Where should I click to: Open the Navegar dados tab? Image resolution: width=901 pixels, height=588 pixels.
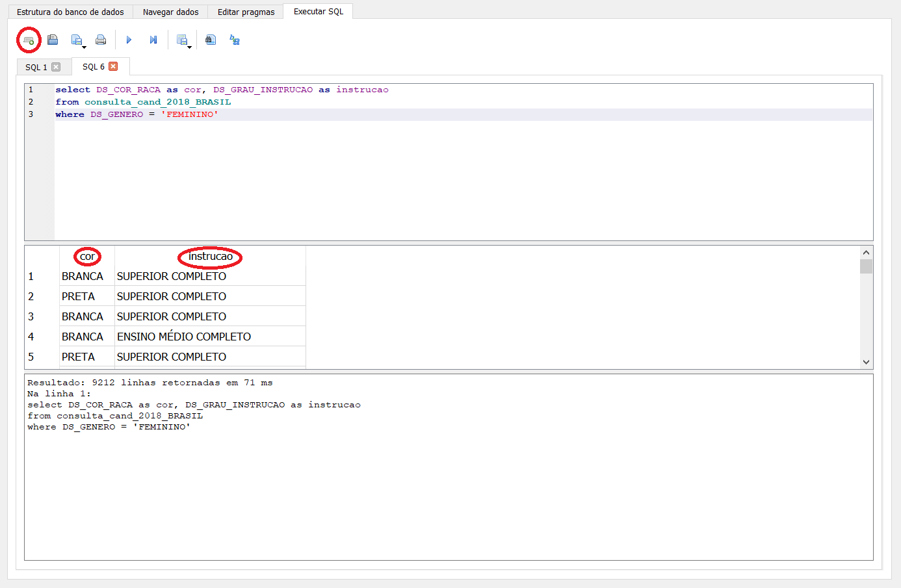point(170,12)
